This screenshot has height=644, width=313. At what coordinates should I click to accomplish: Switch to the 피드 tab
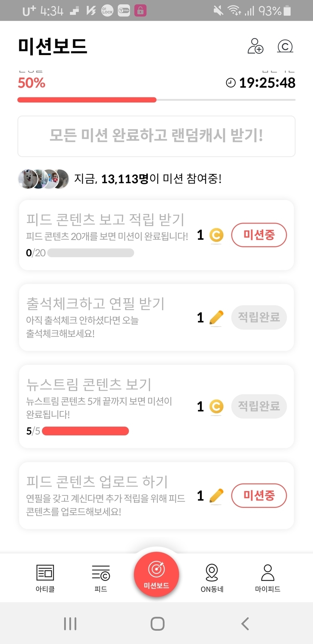(x=101, y=578)
